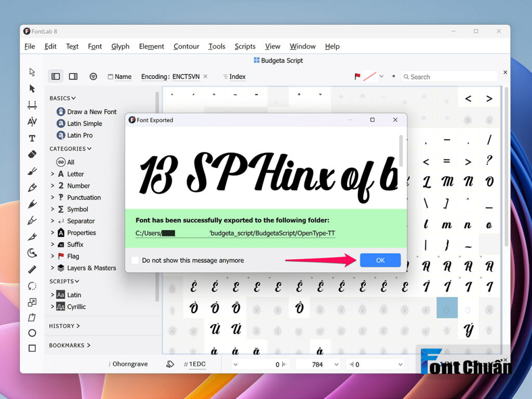Switch to the Budgeta Script tab
This screenshot has height=399, width=532.
click(x=278, y=60)
